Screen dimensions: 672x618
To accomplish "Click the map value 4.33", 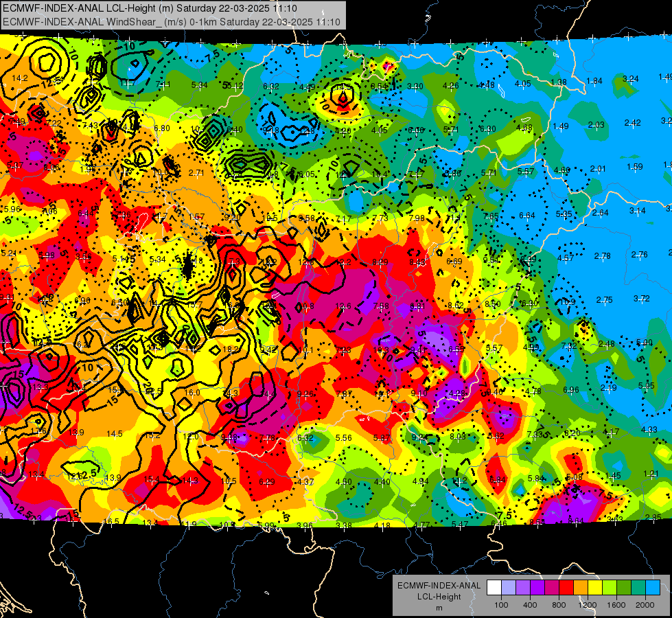I will [649, 429].
